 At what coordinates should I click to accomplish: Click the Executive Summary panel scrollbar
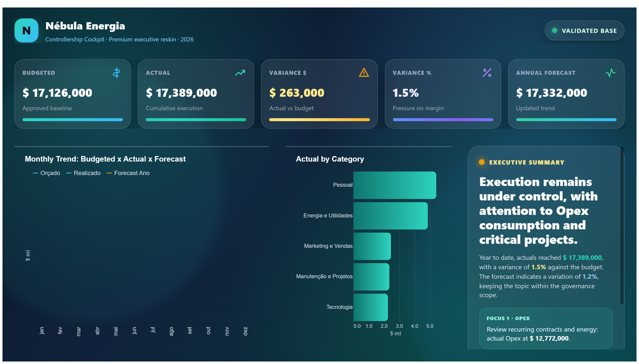coord(622,226)
